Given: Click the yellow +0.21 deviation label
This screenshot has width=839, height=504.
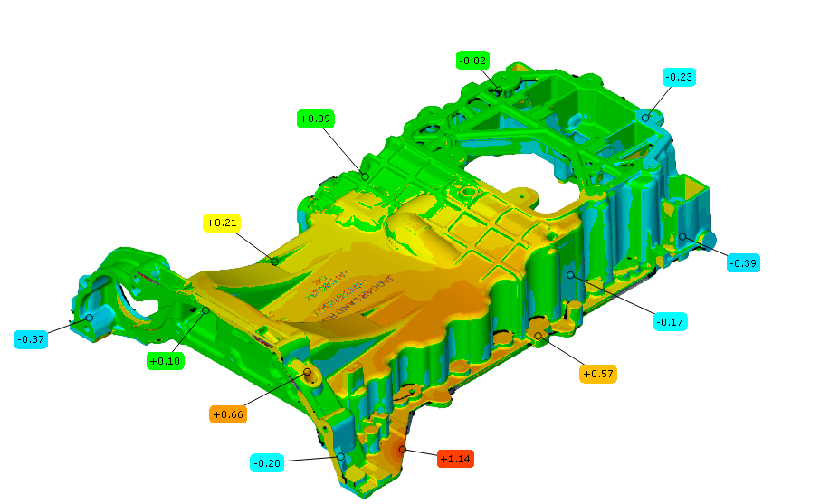Looking at the screenshot, I should click(222, 223).
